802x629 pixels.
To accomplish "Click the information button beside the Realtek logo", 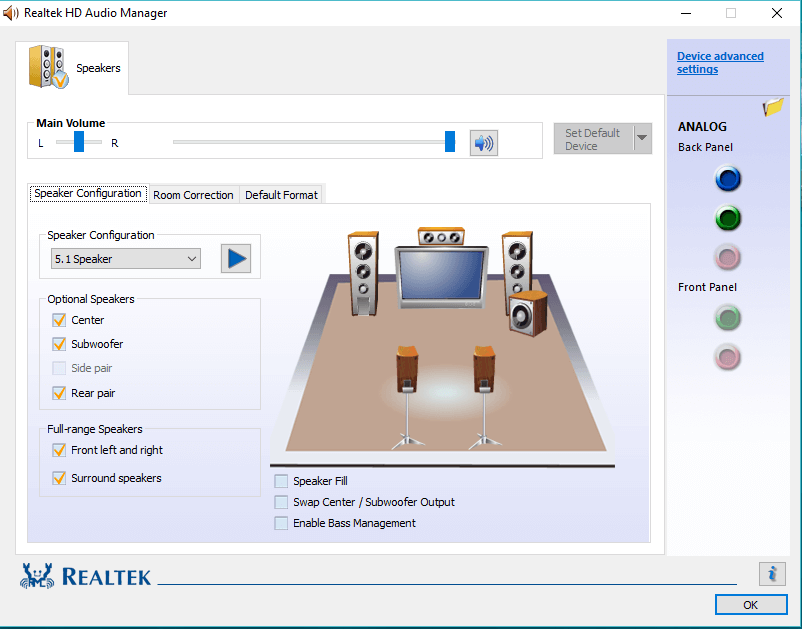I will (771, 574).
